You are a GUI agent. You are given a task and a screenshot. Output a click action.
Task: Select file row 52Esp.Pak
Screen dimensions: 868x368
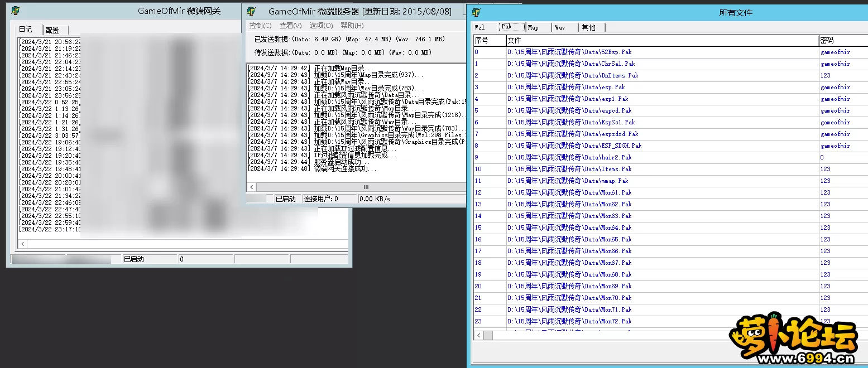coord(670,52)
